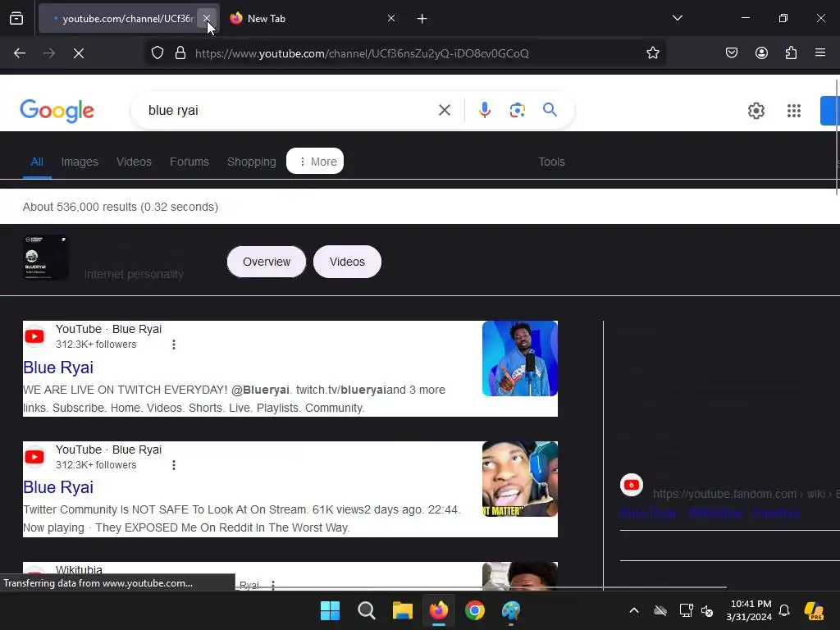
Task: Switch to Videos results tab
Action: click(134, 162)
